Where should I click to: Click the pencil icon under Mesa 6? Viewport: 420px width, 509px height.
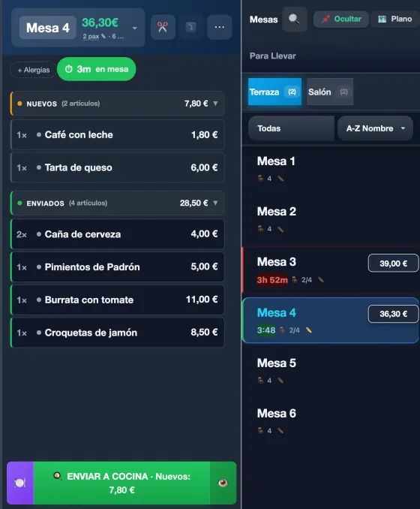[x=280, y=431]
